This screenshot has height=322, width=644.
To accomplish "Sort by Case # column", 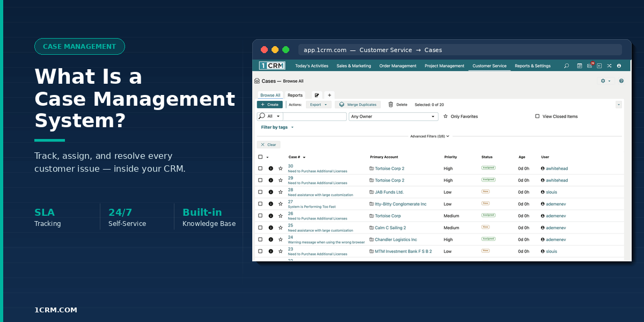I will tap(297, 157).
